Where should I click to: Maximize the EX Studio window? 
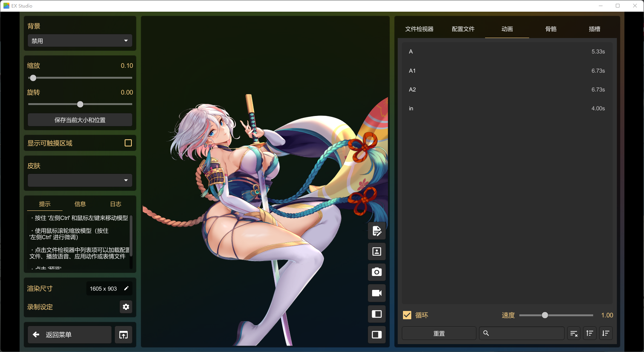(618, 6)
